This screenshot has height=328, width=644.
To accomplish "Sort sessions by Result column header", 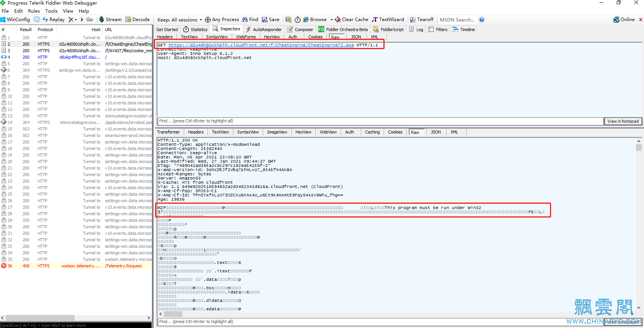I will coord(26,30).
